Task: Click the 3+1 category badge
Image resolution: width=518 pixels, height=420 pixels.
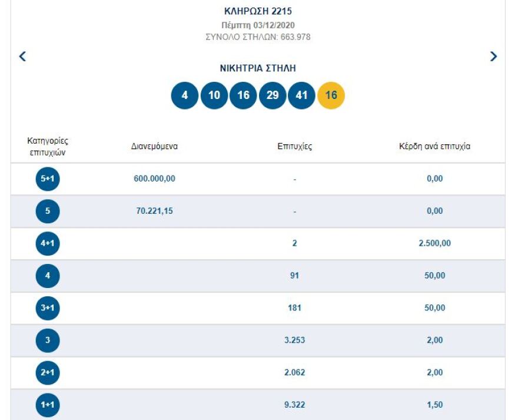Action: pos(48,308)
